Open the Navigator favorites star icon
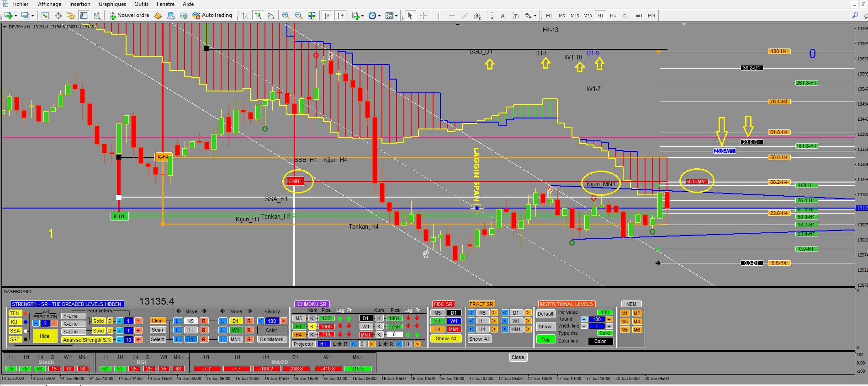The width and height of the screenshot is (868, 386). [x=71, y=16]
